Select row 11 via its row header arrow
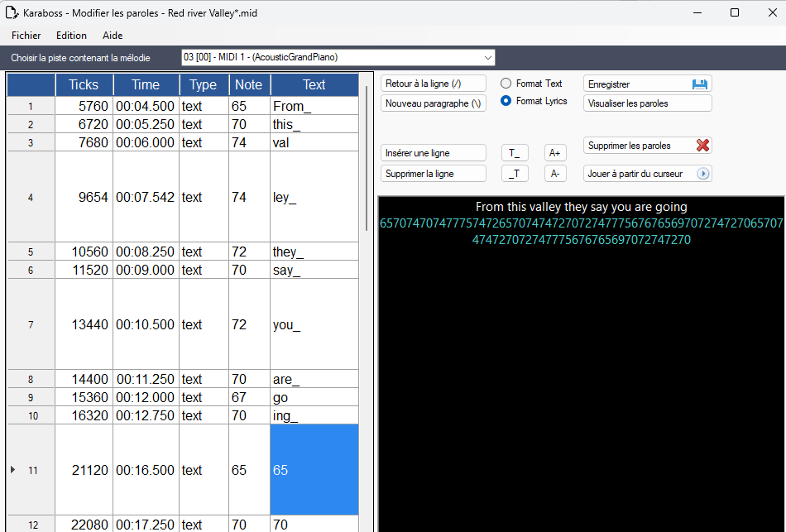This screenshot has height=532, width=786. pos(12,470)
